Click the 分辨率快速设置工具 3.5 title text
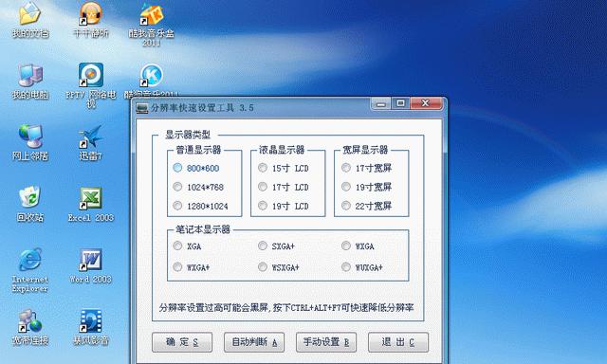Screen dimensions: 607x364 [x=202, y=108]
